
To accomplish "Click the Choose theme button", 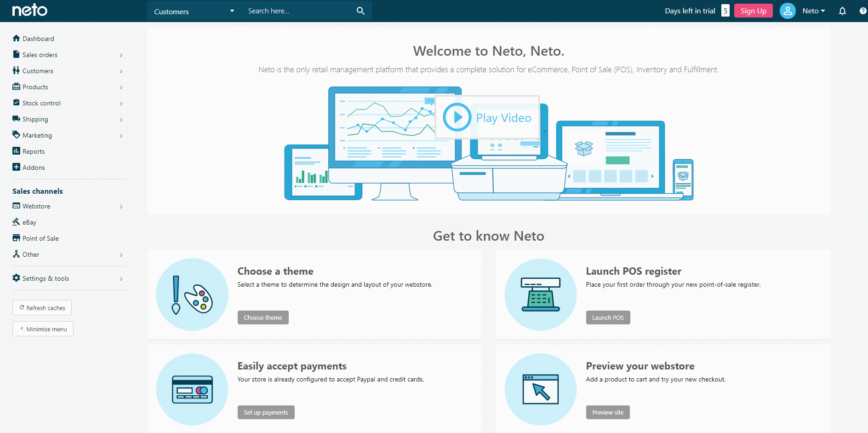I will [263, 318].
